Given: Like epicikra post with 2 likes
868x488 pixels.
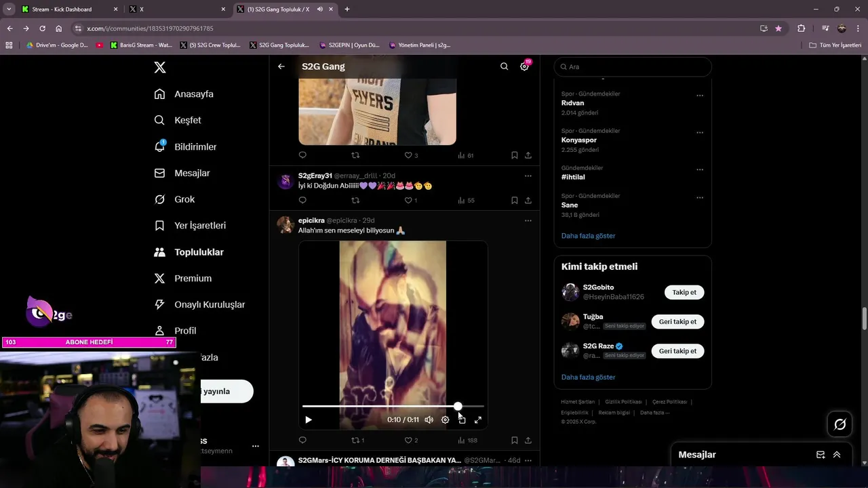Looking at the screenshot, I should (x=411, y=441).
